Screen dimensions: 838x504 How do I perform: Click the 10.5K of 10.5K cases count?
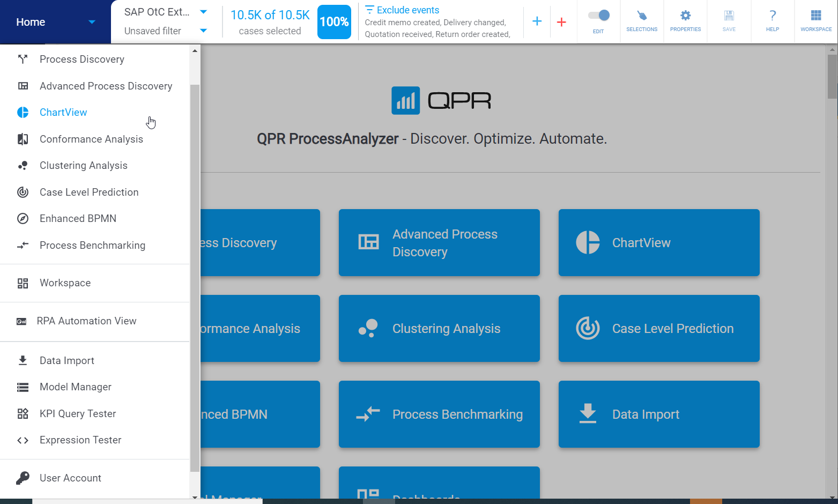point(270,15)
